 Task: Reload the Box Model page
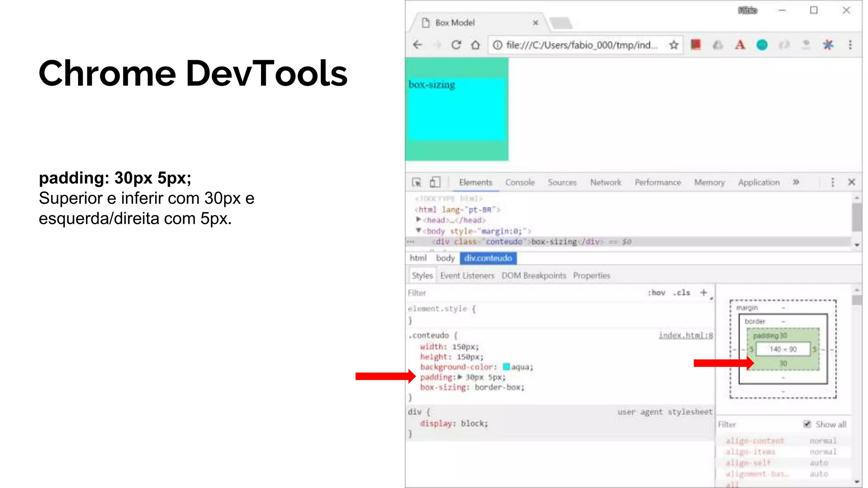[x=456, y=45]
